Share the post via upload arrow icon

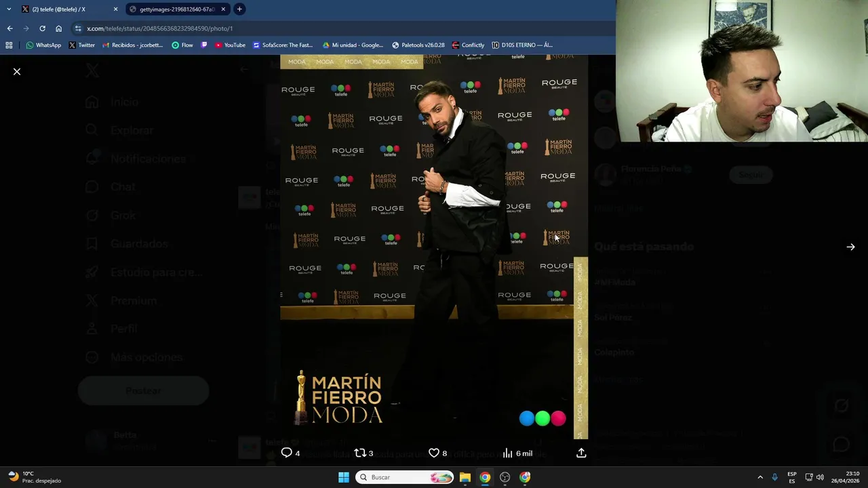[581, 453]
